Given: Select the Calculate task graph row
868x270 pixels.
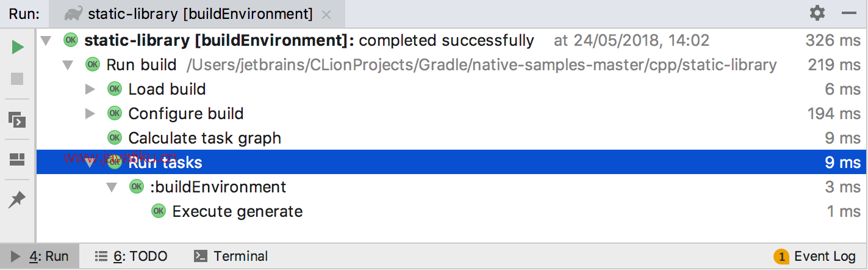Looking at the screenshot, I should tap(451, 138).
